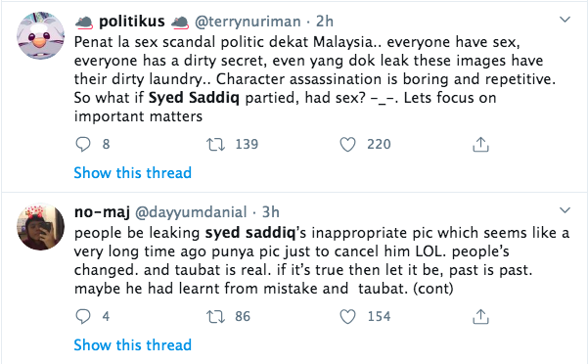Click politikus display name
The image size is (588, 364).
pyautogui.click(x=132, y=22)
